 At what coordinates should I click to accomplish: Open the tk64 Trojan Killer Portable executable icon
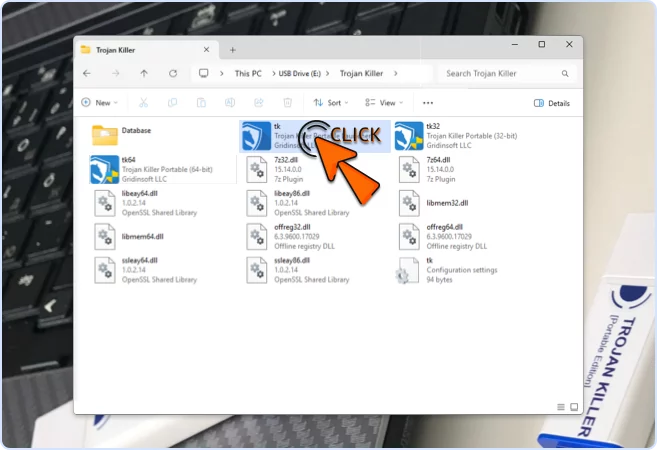(104, 169)
